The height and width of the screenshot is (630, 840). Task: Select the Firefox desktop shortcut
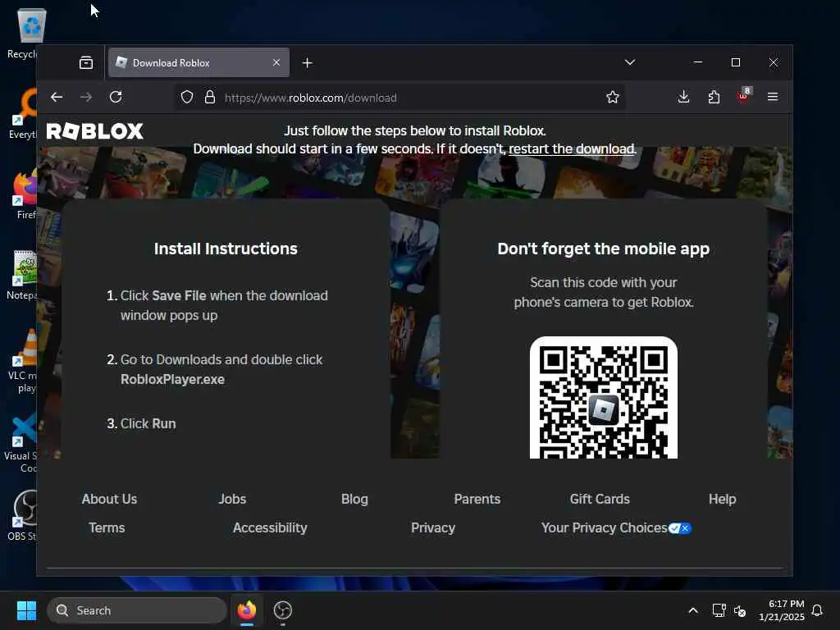tap(25, 194)
